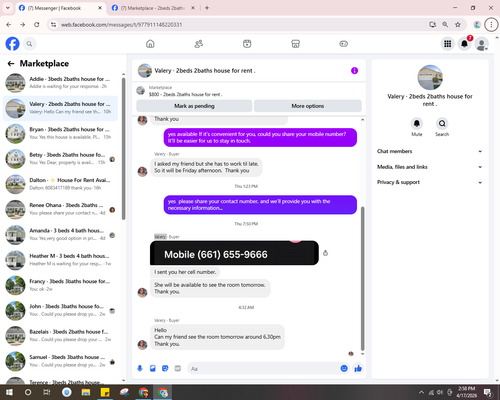
Task: Show hidden system tray icons
Action: (421, 392)
